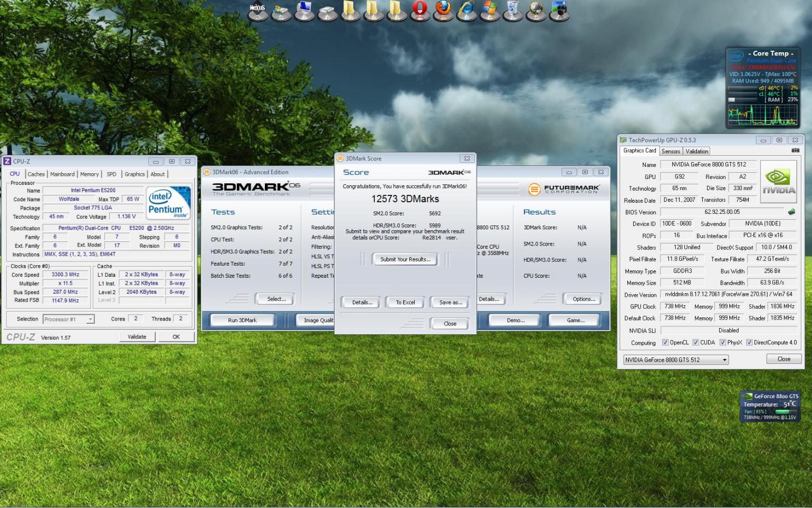This screenshot has width=812, height=508.
Task: Open the metallic globe dock icon
Action: [536, 11]
